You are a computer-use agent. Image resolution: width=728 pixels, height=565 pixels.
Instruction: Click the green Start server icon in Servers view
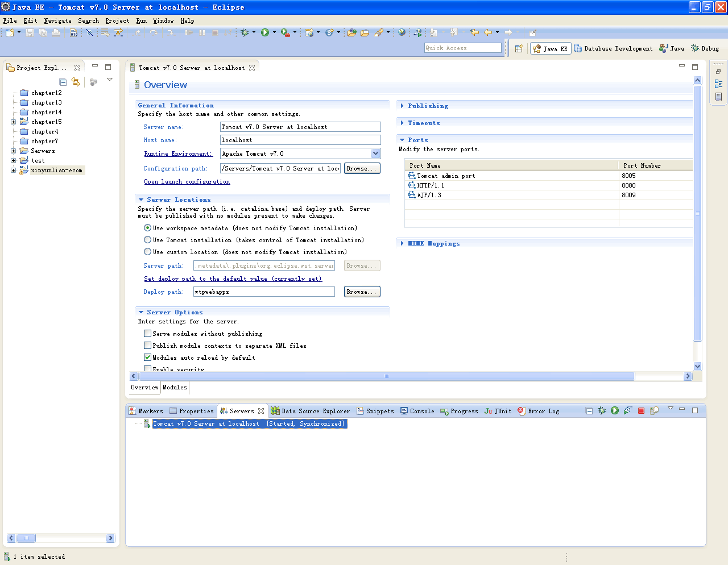(615, 410)
